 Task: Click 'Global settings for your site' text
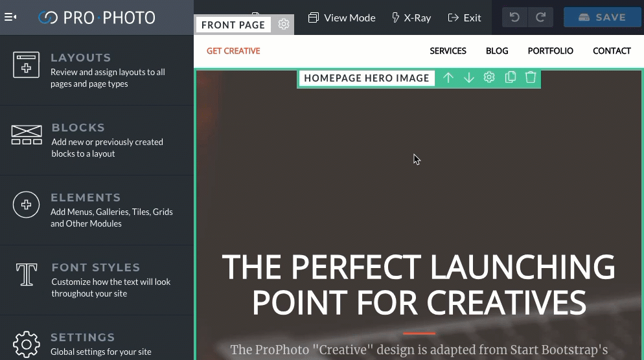coord(100,352)
